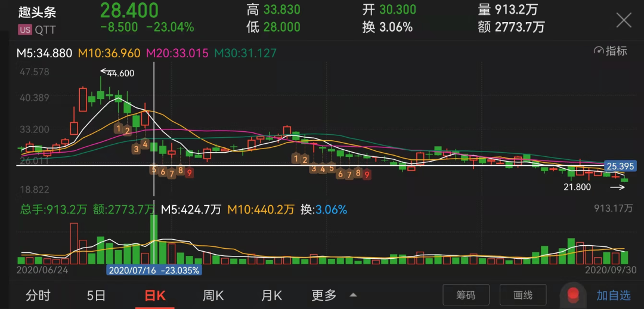Click the 2020/09/30 end date label
Viewport: 644px width, 309px height.
(x=611, y=270)
